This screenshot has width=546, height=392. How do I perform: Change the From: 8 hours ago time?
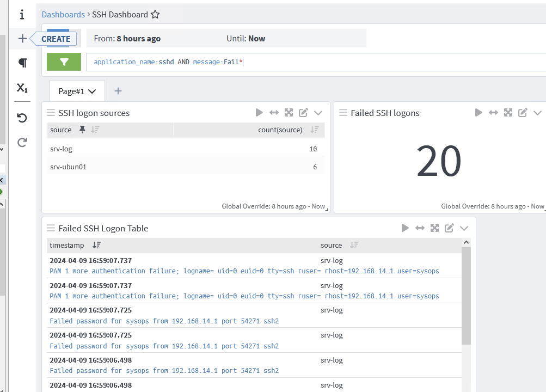[127, 39]
